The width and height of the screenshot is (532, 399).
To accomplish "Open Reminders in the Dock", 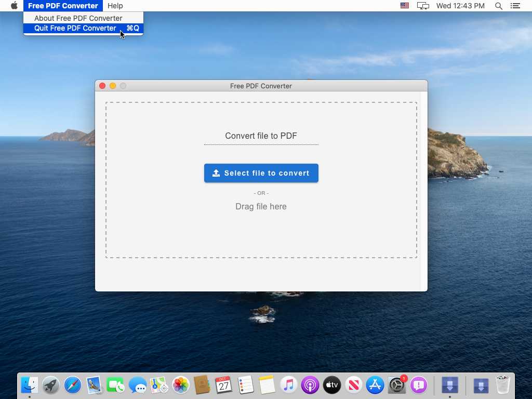I will click(245, 385).
